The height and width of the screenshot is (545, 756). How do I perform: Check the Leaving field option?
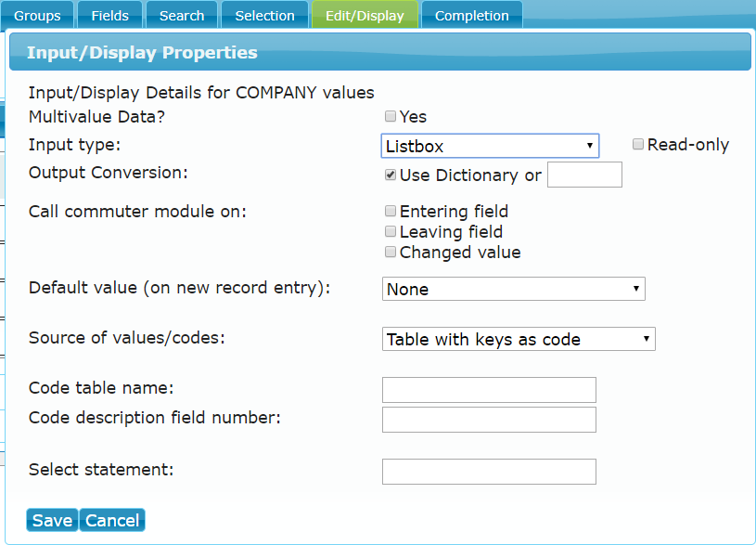[391, 232]
